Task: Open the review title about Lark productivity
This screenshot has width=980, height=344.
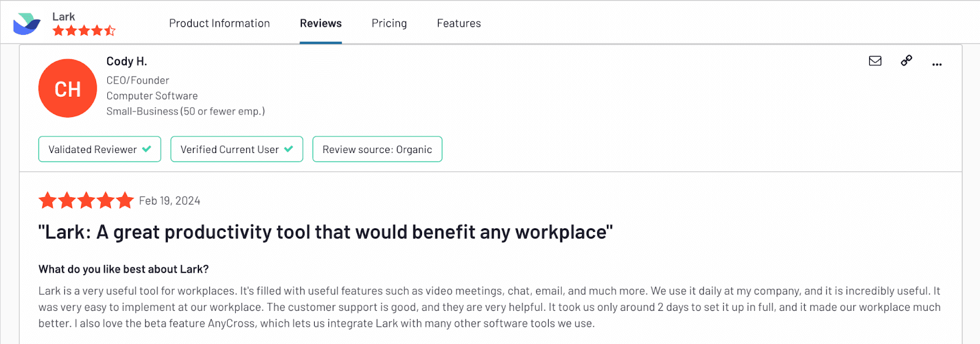Action: (325, 232)
